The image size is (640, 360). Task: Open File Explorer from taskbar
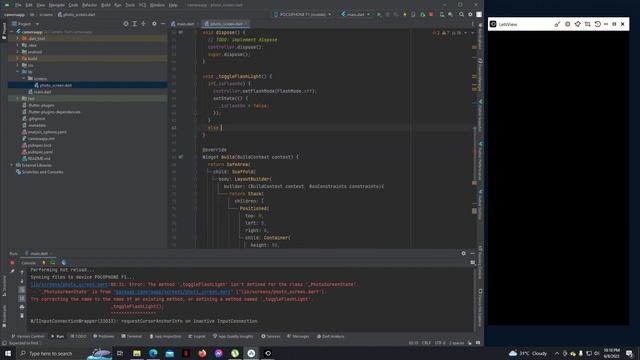137,353
